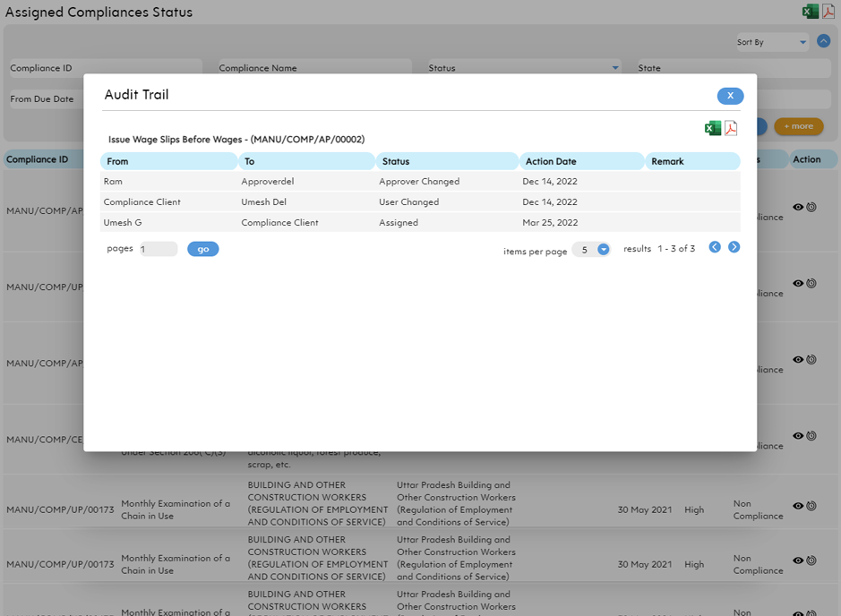Click the + more filters button
The image size is (841, 616).
pos(798,126)
